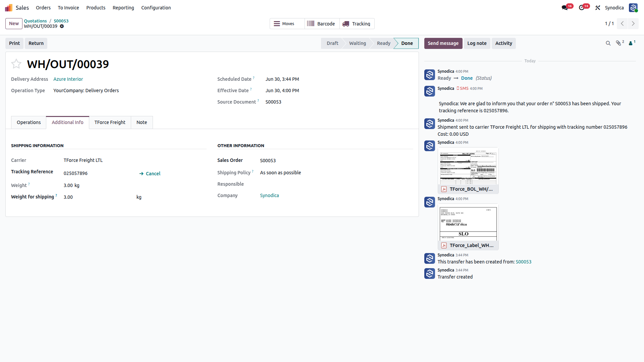Screen dimensions: 644x362
Task: Open the Azure Interior delivery address link
Action: (x=68, y=79)
